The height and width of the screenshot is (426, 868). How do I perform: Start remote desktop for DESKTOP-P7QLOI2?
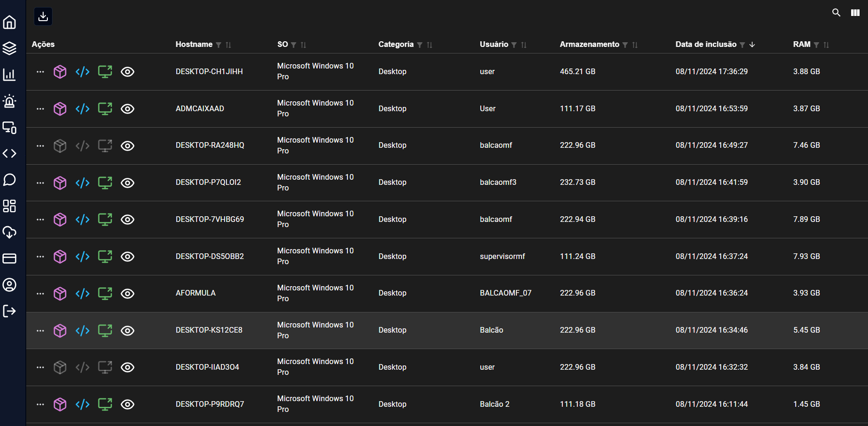click(x=105, y=183)
